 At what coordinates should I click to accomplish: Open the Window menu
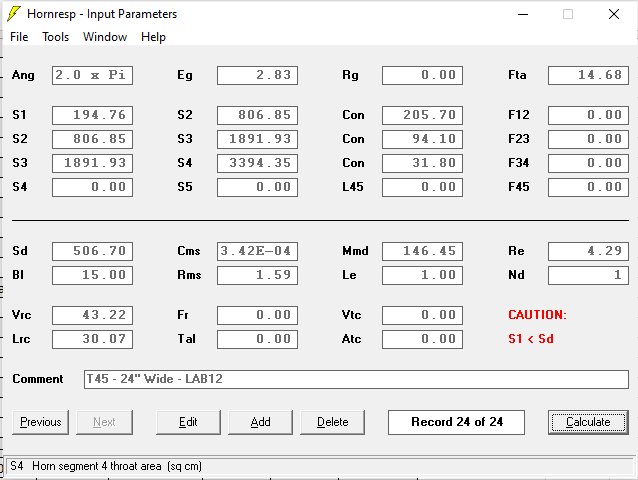[105, 37]
